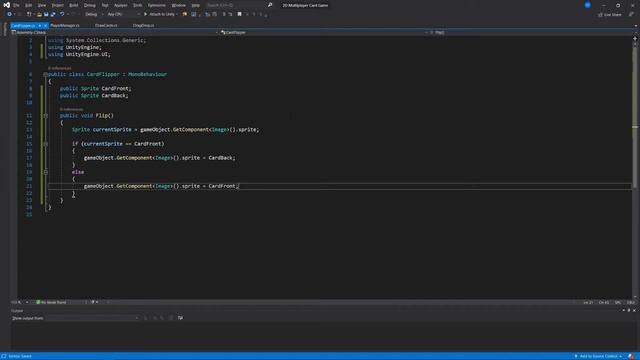Click the Attach to Unity button

(159, 14)
